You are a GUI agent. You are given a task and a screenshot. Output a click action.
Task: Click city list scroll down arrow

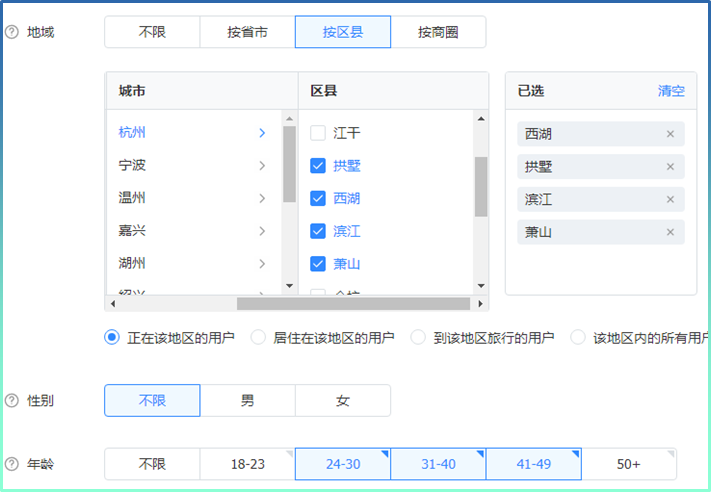coord(289,286)
